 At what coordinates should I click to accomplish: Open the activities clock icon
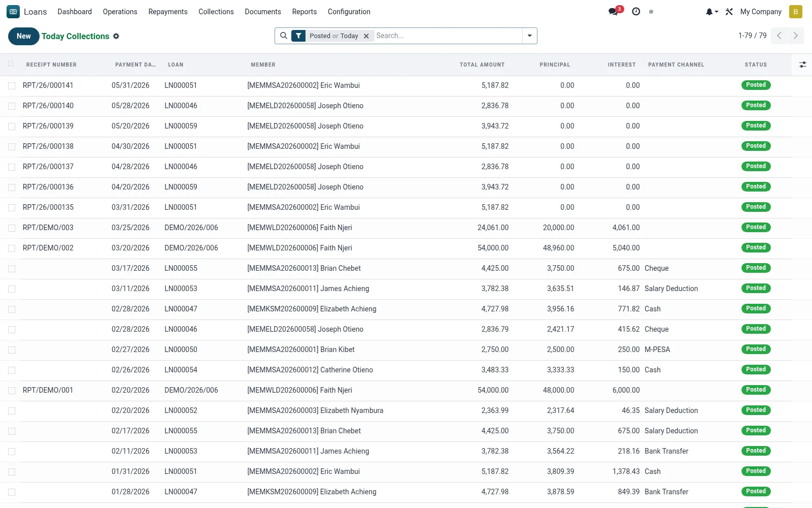click(636, 12)
